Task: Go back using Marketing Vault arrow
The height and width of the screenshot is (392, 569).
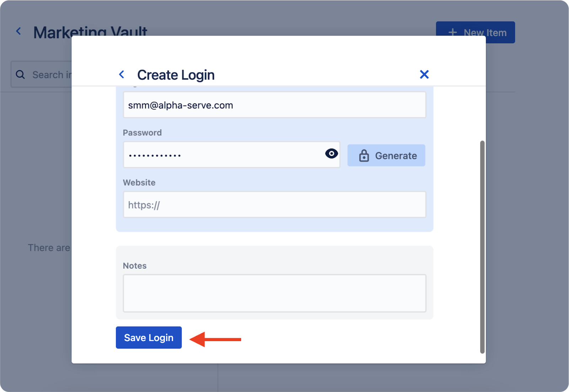Action: (18, 31)
